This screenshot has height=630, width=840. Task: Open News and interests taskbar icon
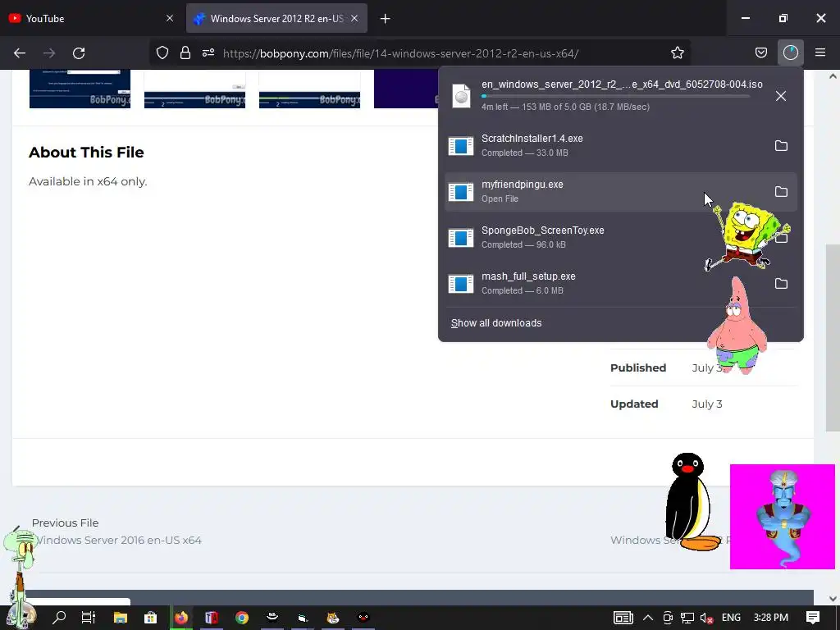pyautogui.click(x=623, y=618)
